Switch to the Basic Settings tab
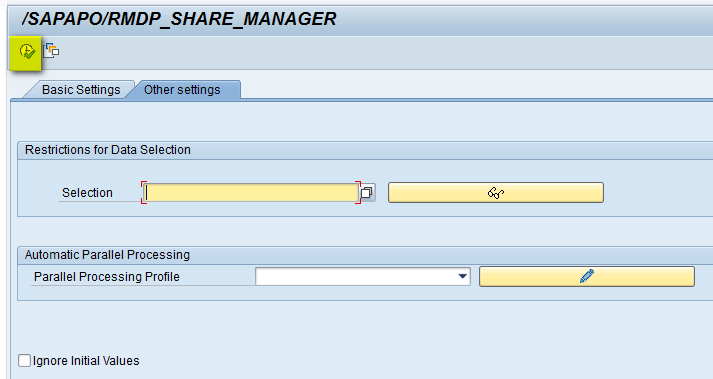The height and width of the screenshot is (379, 713). coord(81,90)
